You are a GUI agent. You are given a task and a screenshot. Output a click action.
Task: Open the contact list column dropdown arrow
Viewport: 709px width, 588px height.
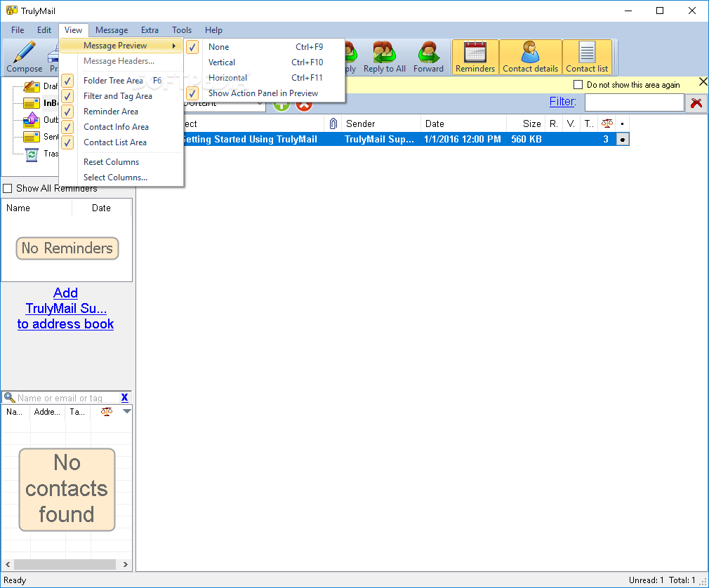(127, 411)
